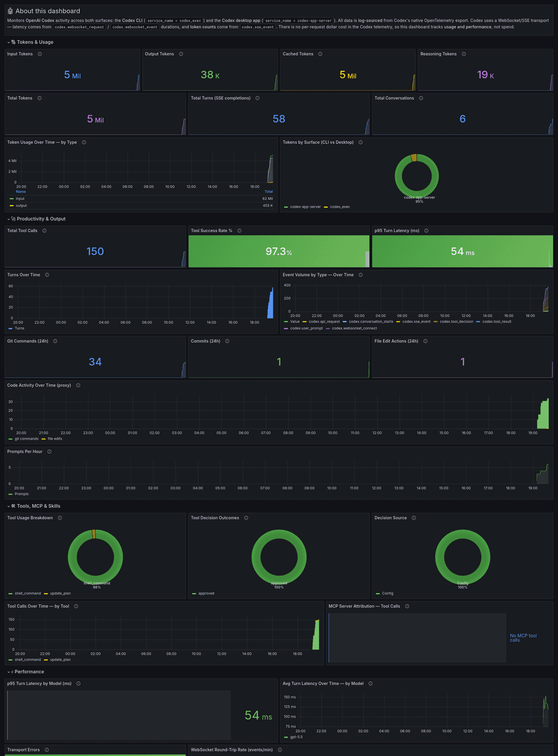The image size is (558, 756).
Task: Click the 54 ms latency value by model
Action: (x=258, y=715)
